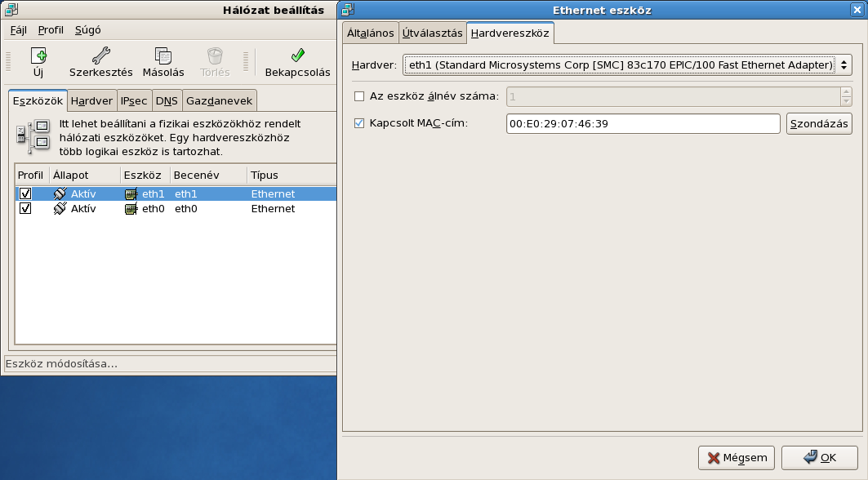
Task: Click the Új (New) device icon
Action: 38,56
